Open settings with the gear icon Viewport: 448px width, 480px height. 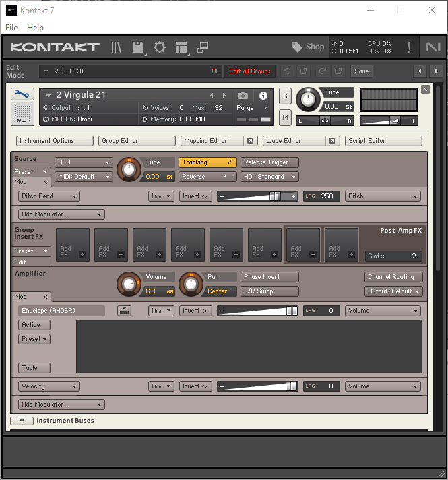click(x=160, y=47)
